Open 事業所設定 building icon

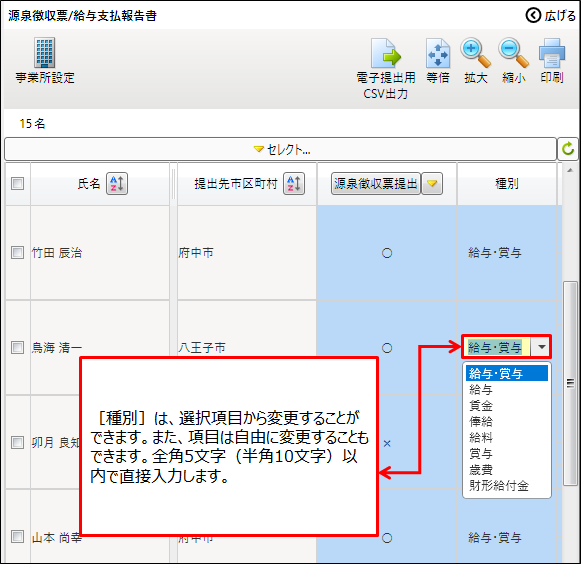(45, 53)
